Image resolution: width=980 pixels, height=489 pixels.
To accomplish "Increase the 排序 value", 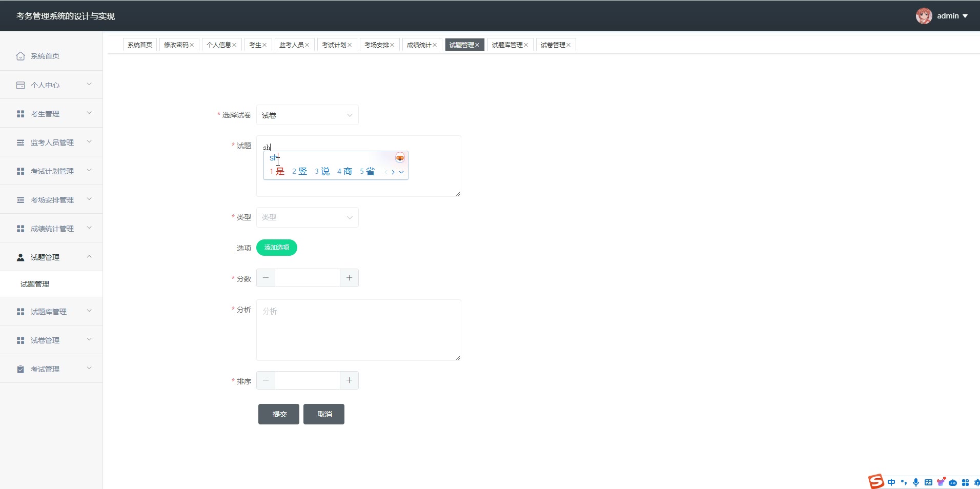I will [349, 380].
